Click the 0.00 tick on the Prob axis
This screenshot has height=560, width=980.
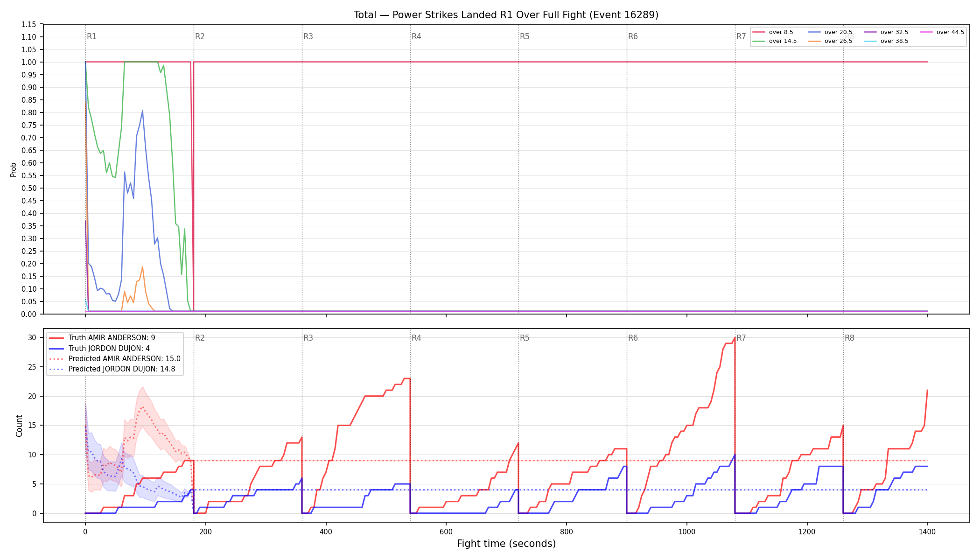(28, 314)
